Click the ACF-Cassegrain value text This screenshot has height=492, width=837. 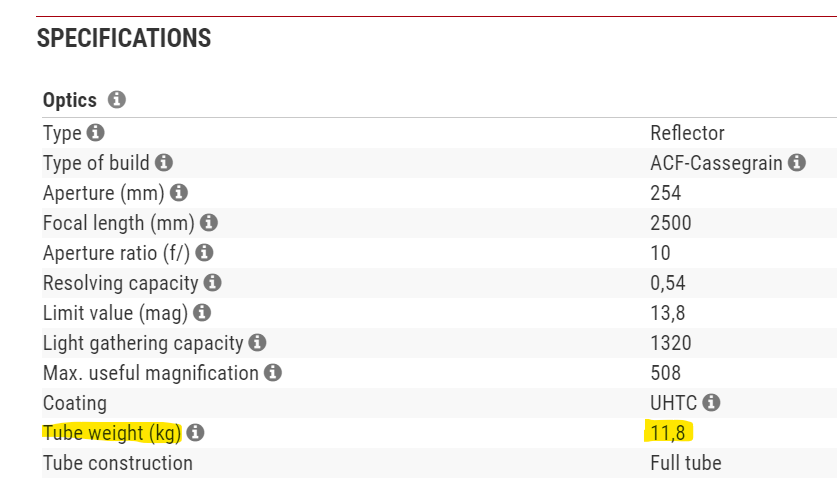[716, 163]
